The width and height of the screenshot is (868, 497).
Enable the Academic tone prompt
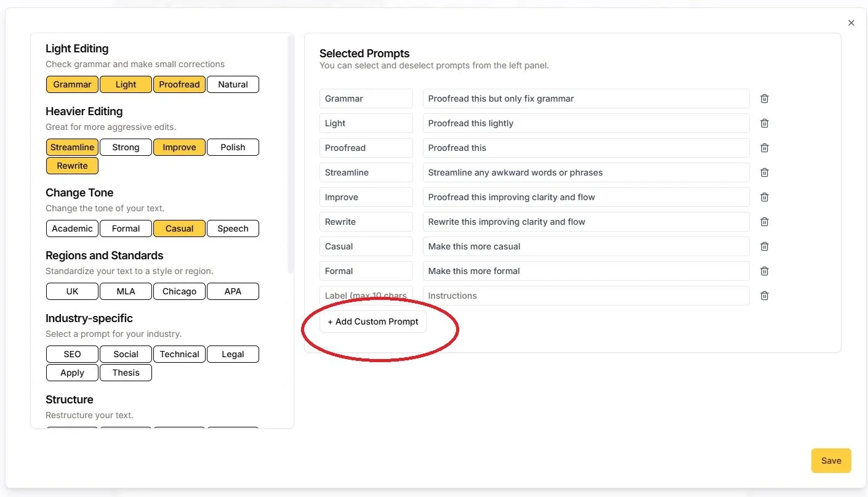(71, 228)
